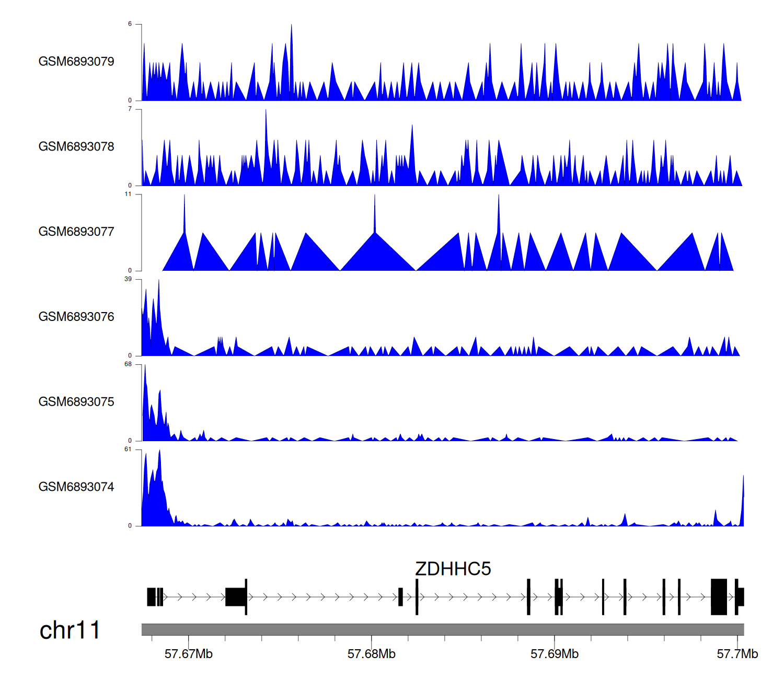
Task: Click the y-axis maximum value 61
Action: (x=128, y=450)
